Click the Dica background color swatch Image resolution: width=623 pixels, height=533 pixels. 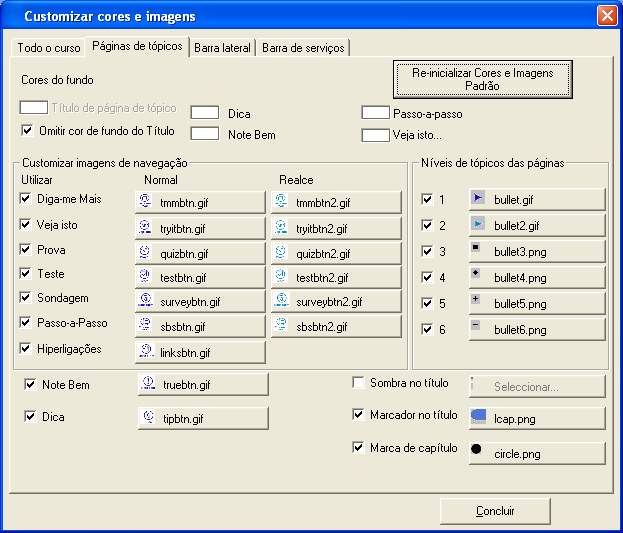point(205,113)
